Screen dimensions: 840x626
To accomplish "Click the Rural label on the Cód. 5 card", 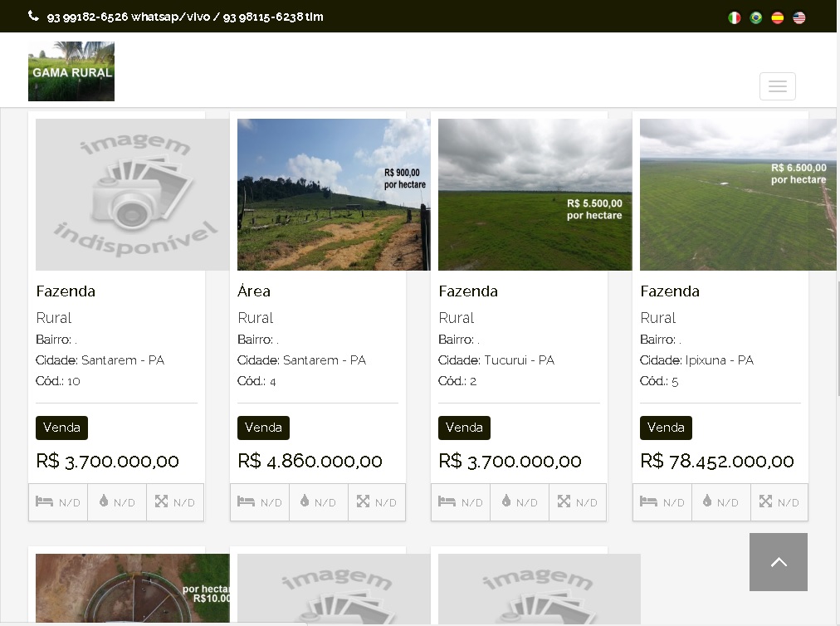I will (658, 318).
